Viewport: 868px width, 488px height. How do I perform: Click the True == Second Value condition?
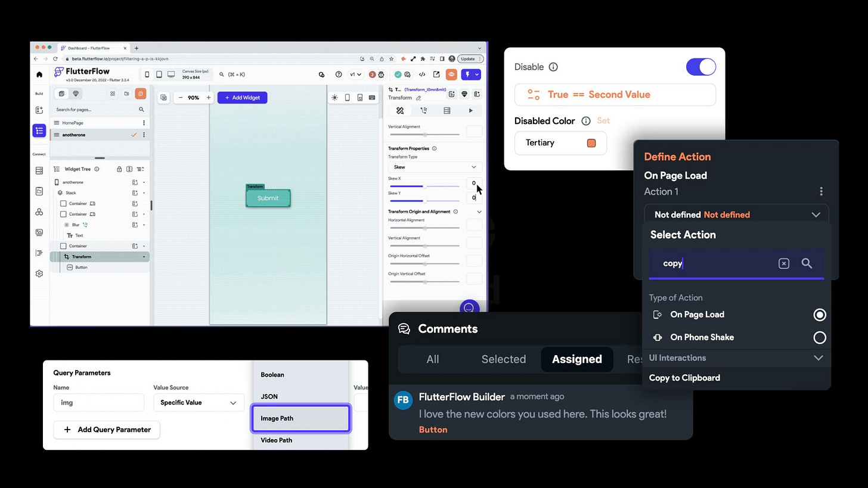[x=615, y=95]
